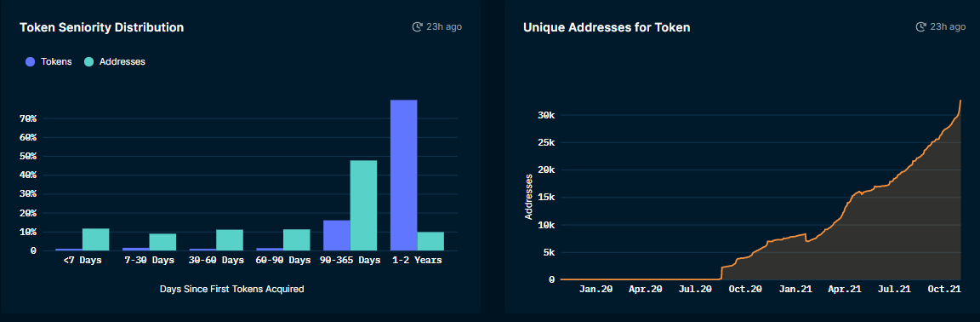The height and width of the screenshot is (322, 980).
Task: Select the blue Tokens bar for 1-2 Years
Action: tap(403, 175)
